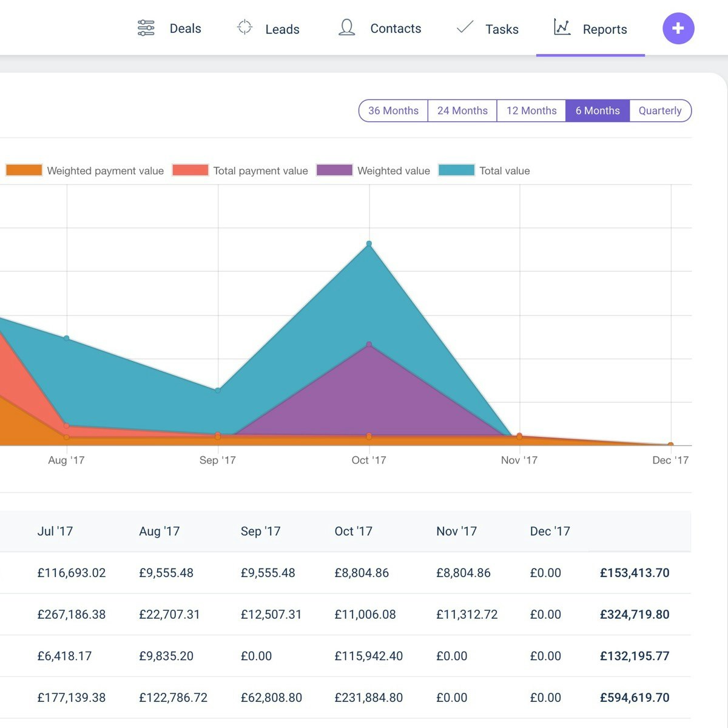The width and height of the screenshot is (728, 728).
Task: Toggle Total payment value series
Action: coord(240,170)
